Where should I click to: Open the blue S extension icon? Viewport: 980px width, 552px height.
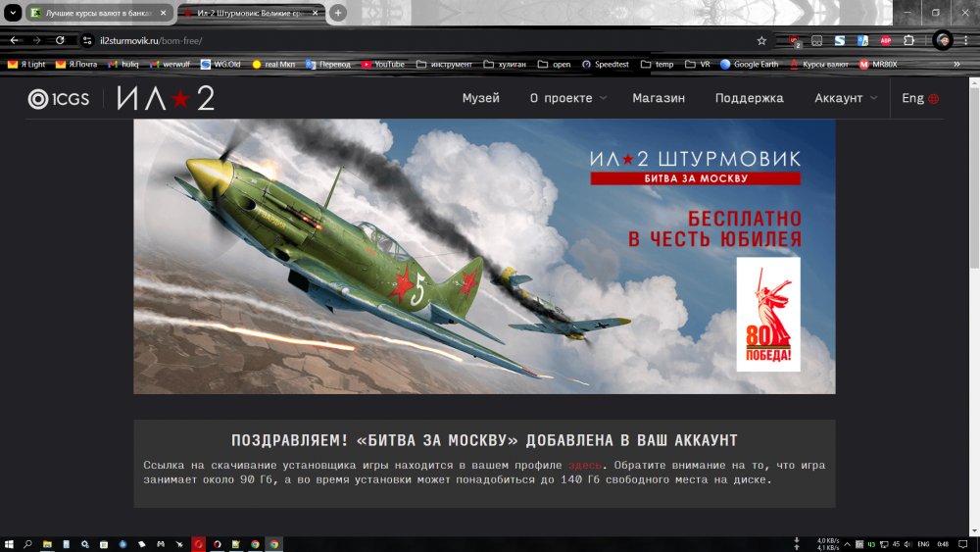click(x=840, y=40)
